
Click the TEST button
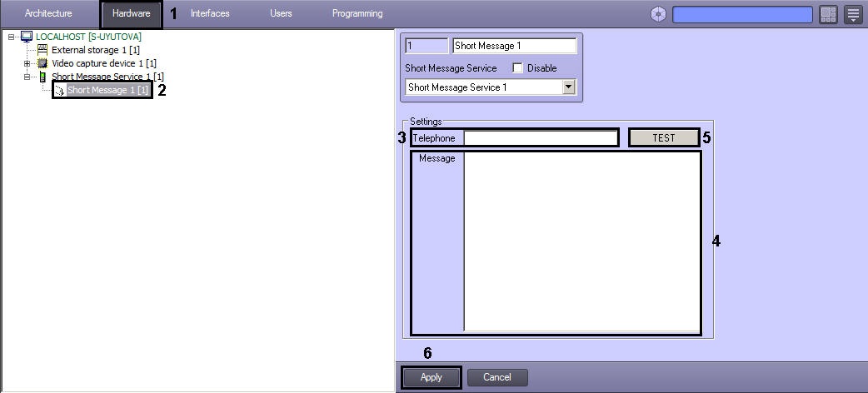click(664, 138)
